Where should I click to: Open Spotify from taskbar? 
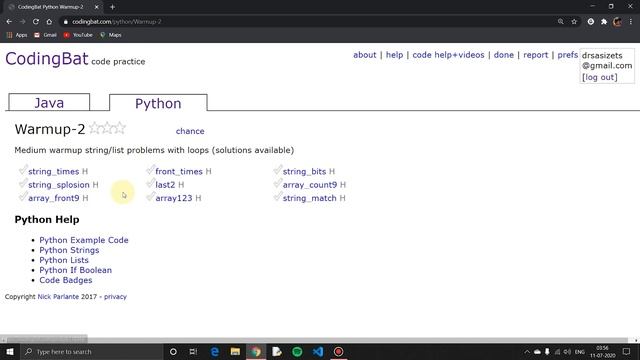297,352
